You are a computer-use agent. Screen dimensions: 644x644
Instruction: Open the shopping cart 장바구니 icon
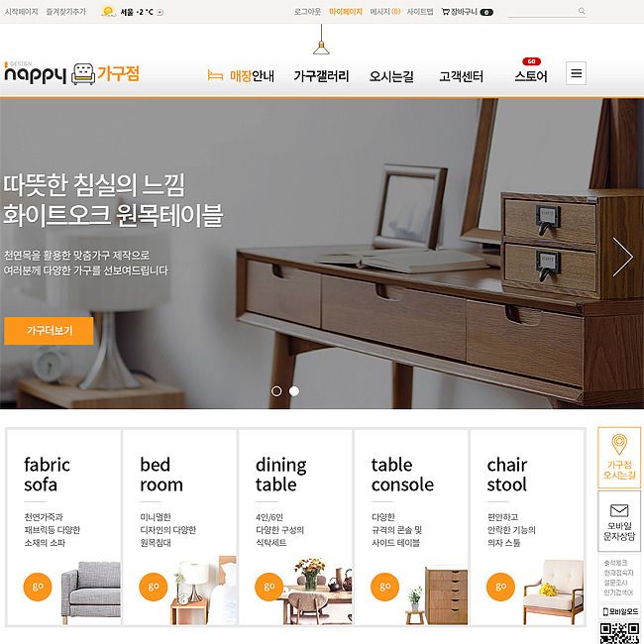click(445, 12)
